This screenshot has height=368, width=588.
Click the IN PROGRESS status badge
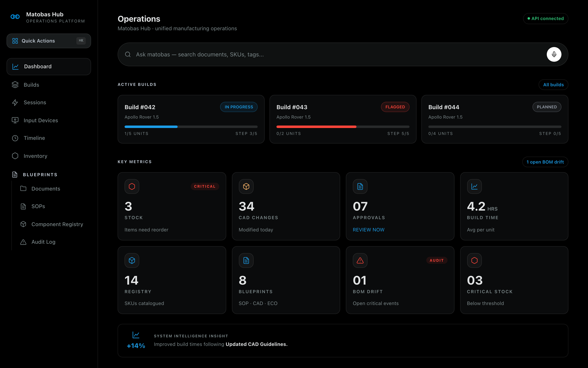point(239,107)
